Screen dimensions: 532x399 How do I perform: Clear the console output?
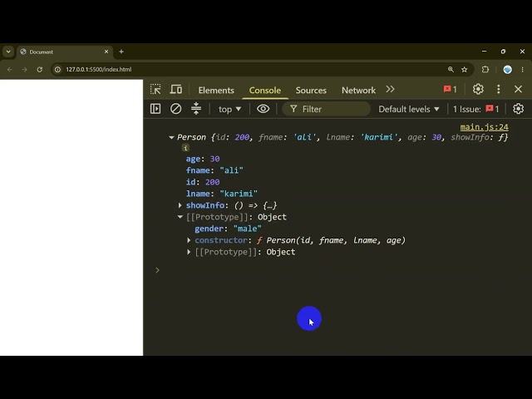175,109
